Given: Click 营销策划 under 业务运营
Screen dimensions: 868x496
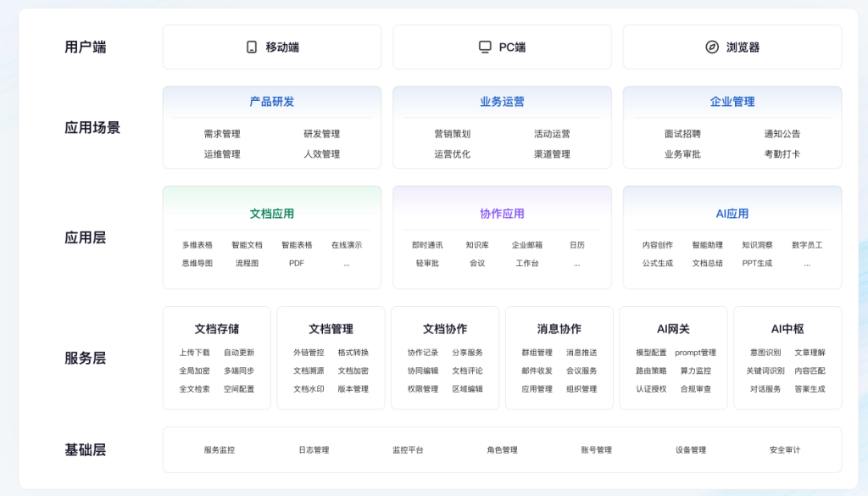Looking at the screenshot, I should pos(453,133).
